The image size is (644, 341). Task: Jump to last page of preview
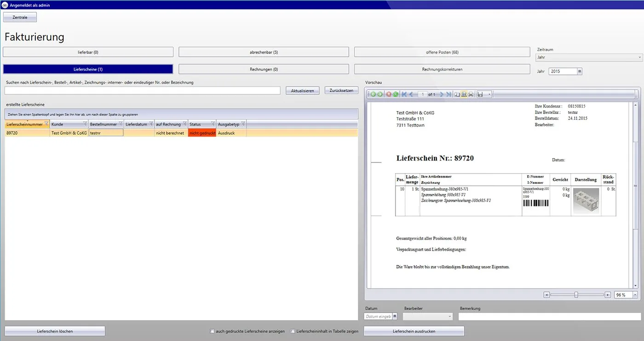point(448,94)
